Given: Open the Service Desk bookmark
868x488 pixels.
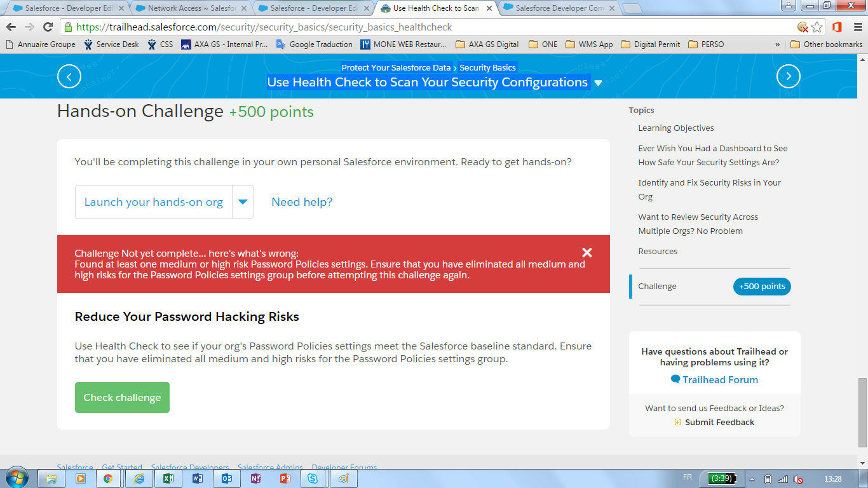Looking at the screenshot, I should click(111, 44).
